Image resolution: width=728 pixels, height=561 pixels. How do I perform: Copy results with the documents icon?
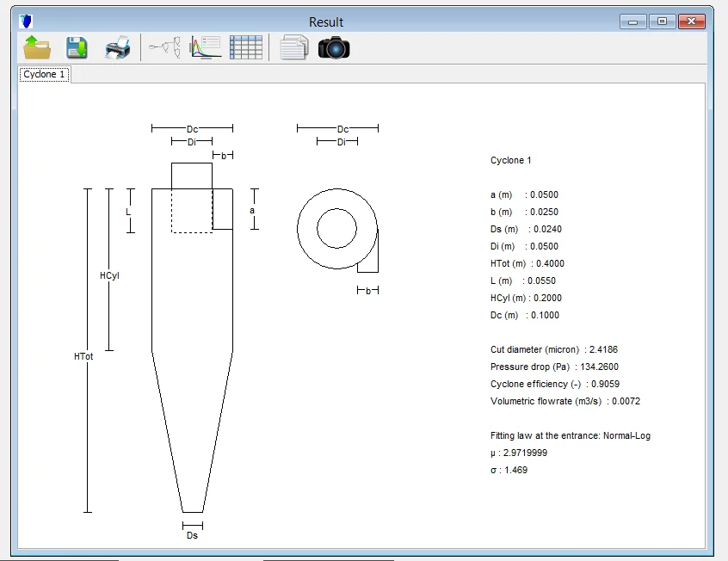point(293,47)
